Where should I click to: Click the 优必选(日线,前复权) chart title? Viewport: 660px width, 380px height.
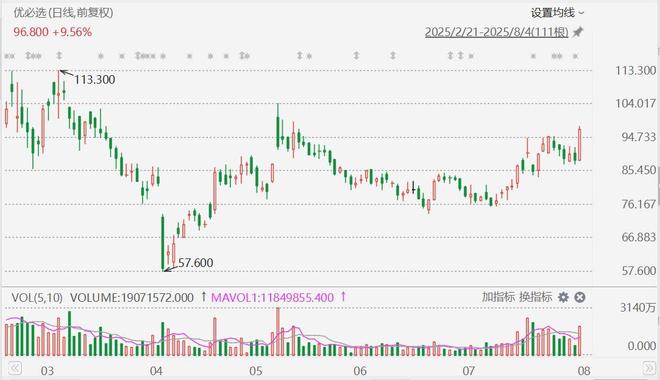63,13
